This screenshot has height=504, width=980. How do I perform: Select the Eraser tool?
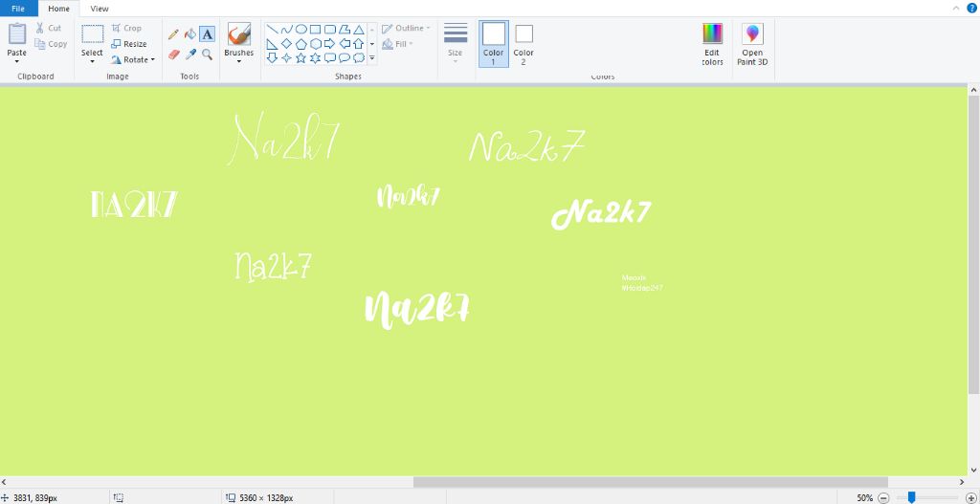coord(173,55)
